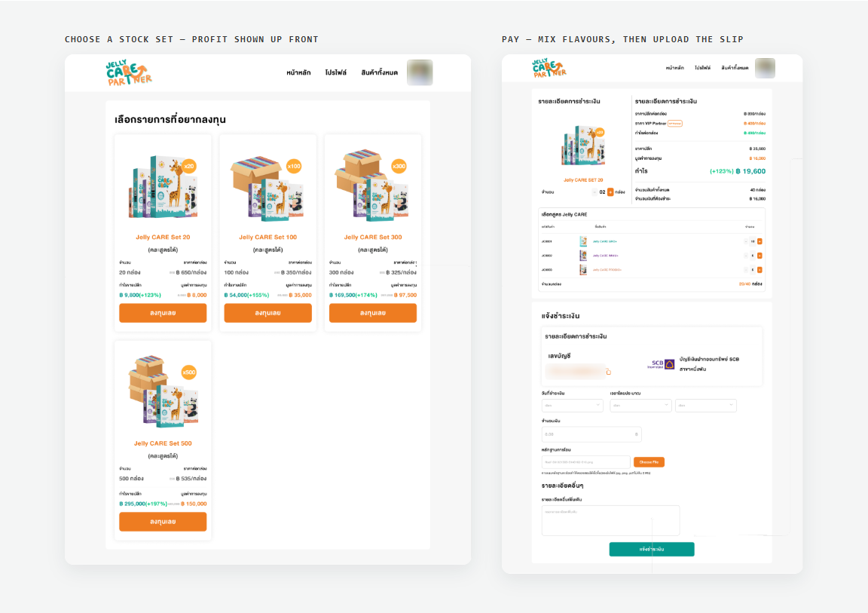The height and width of the screenshot is (613, 868).
Task: Click ลงทุนเลย button for Jelly CARE Set 20
Action: [x=163, y=313]
